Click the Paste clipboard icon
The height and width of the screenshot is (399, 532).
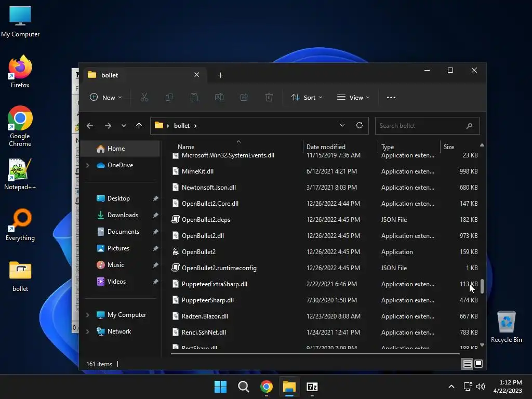194,97
